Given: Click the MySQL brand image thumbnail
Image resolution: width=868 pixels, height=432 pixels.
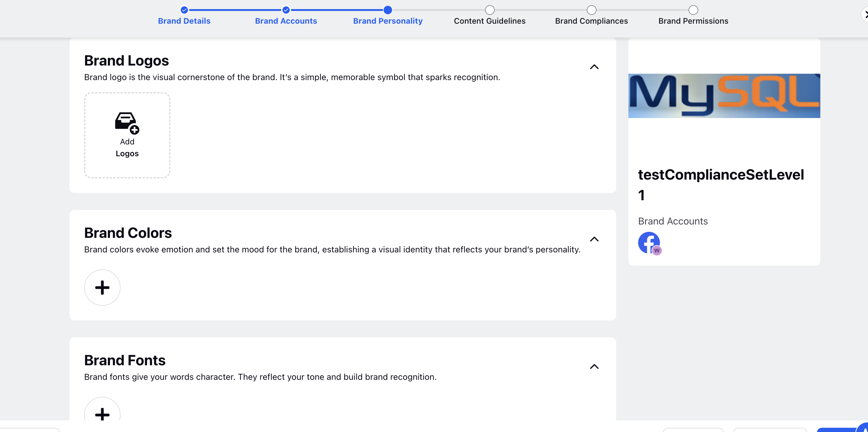Looking at the screenshot, I should (724, 96).
